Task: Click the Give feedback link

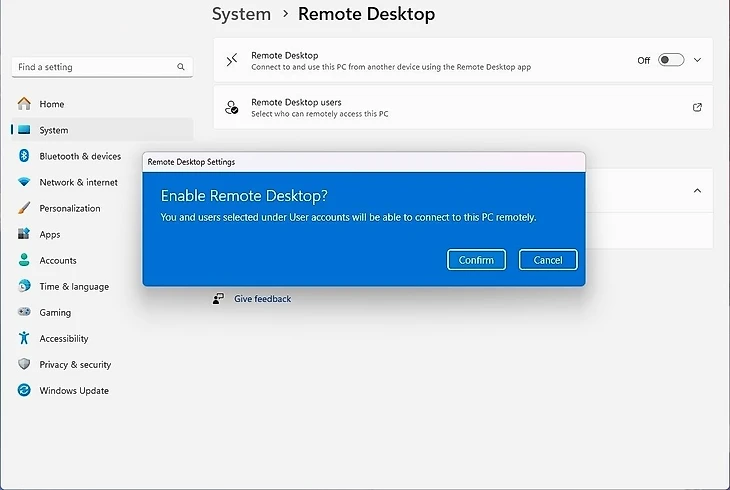Action: [263, 299]
